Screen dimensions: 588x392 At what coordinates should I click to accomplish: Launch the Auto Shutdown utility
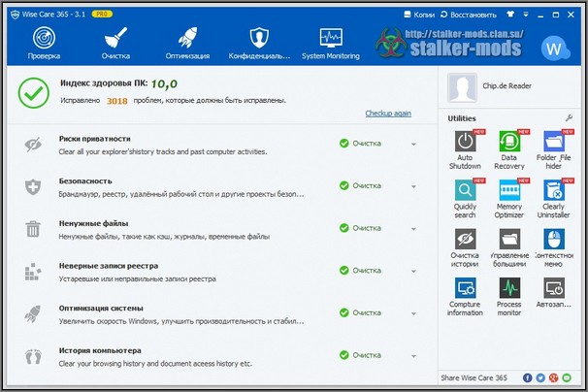pos(465,149)
